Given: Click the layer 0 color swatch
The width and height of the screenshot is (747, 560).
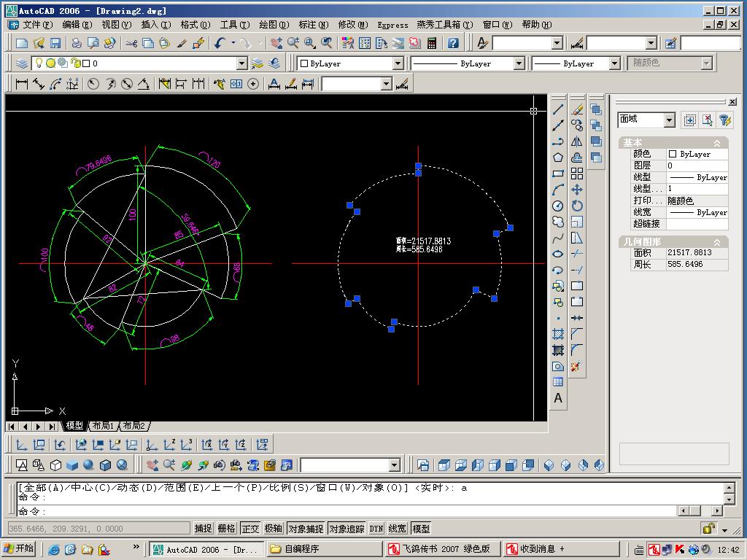Looking at the screenshot, I should 86,63.
